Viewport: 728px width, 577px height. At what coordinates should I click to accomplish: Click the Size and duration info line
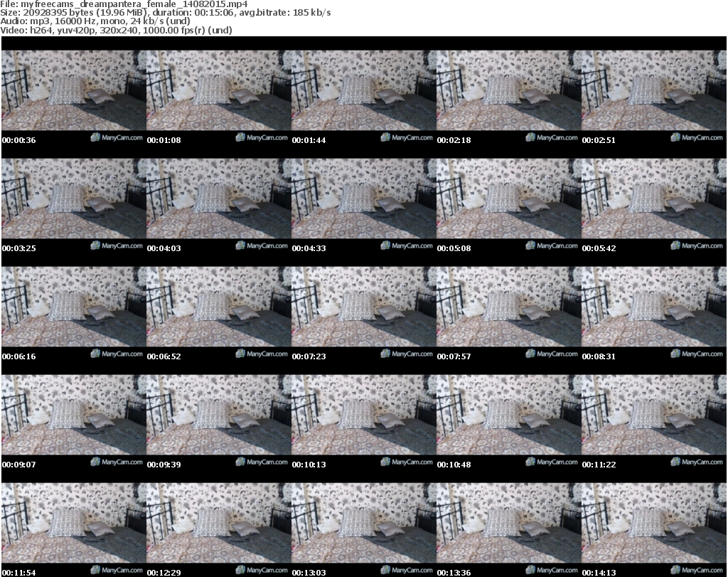pos(165,13)
